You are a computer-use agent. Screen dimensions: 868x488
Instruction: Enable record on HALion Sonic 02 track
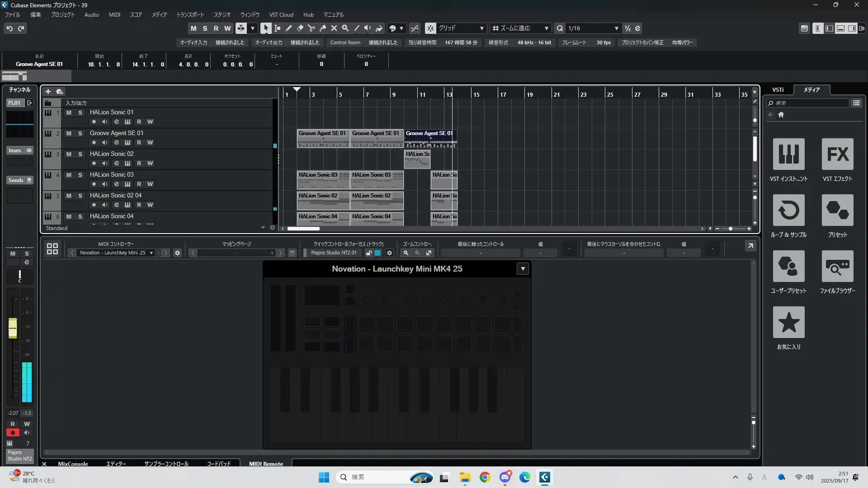click(x=94, y=163)
